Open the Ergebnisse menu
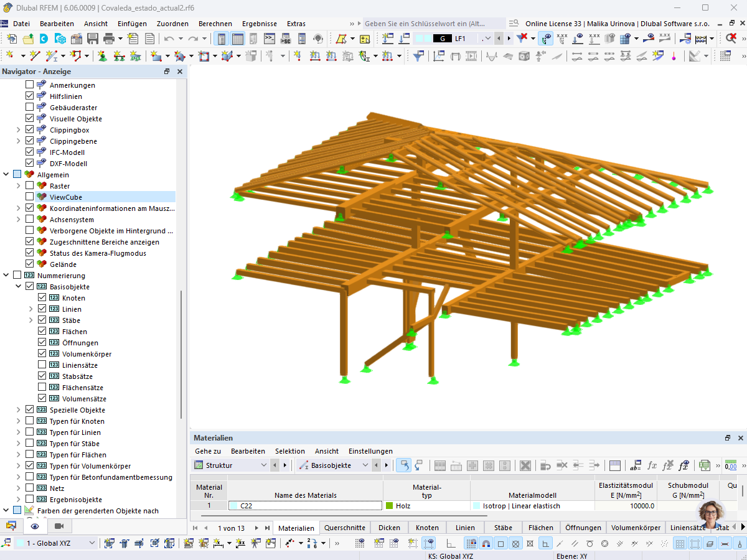 pos(260,24)
